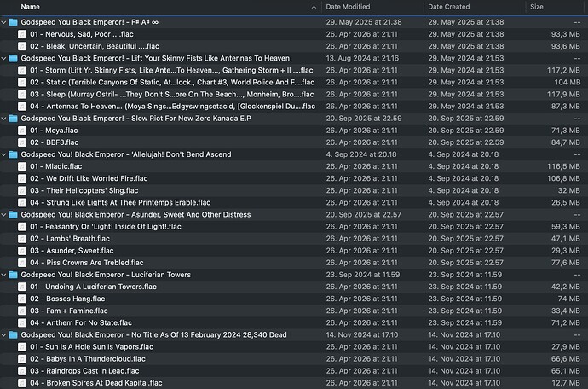Click the 104 MB size of Static track
The height and width of the screenshot is (389, 588).
click(567, 82)
